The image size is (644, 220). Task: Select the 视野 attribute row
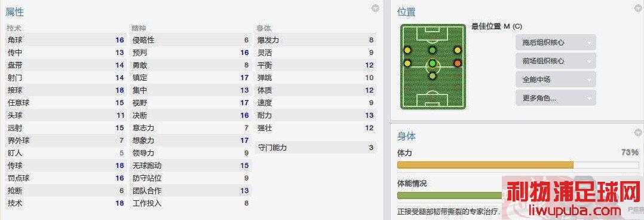pyautogui.click(x=191, y=103)
